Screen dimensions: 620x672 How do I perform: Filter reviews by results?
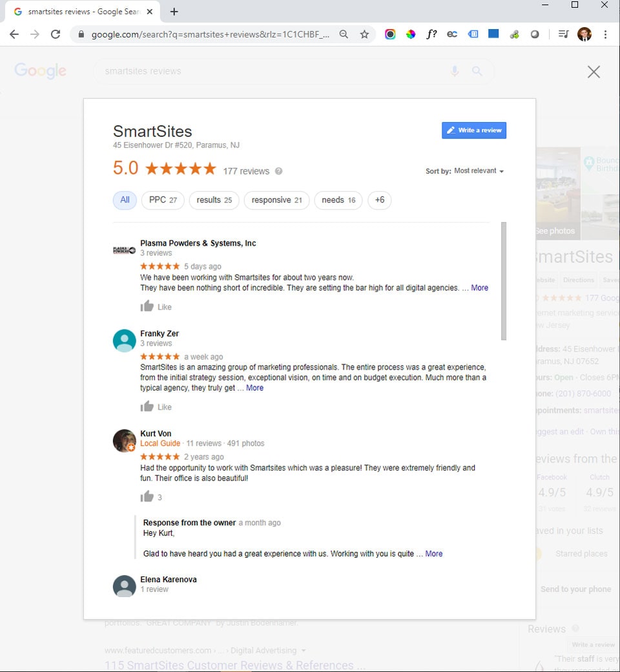[x=214, y=200]
